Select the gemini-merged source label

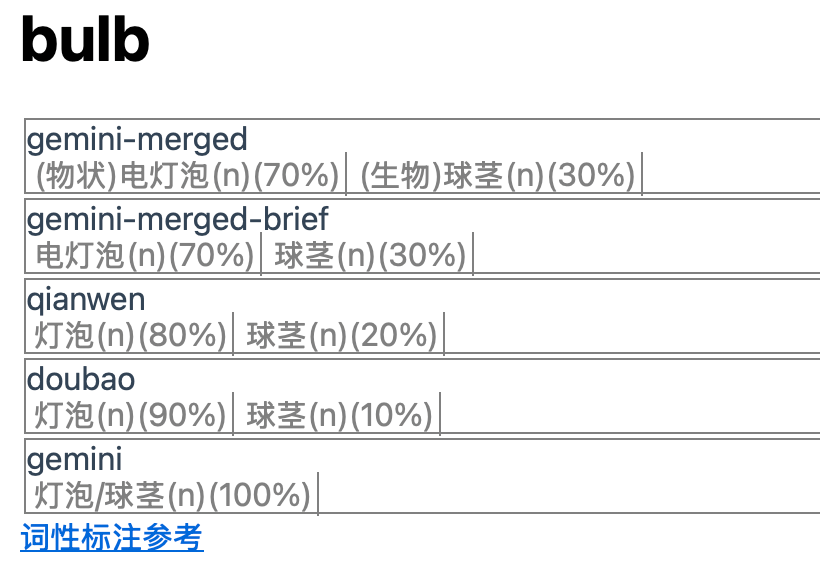[136, 139]
